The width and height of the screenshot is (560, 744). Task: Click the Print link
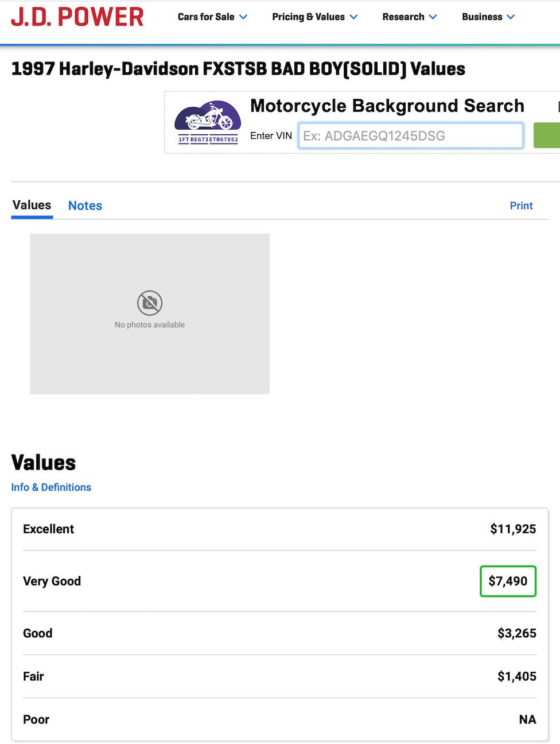pyautogui.click(x=521, y=206)
